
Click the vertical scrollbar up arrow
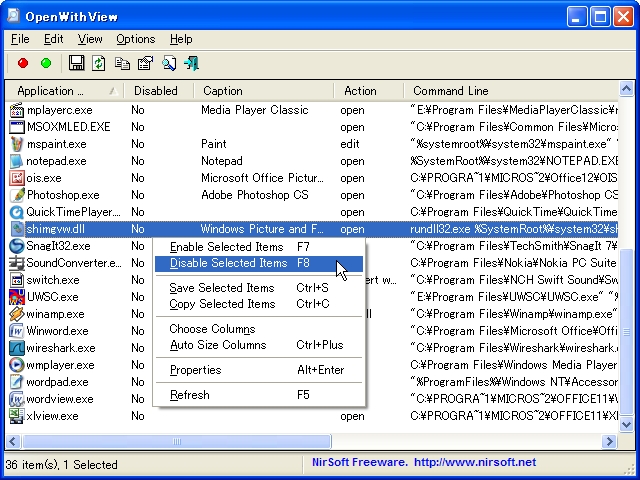(626, 89)
